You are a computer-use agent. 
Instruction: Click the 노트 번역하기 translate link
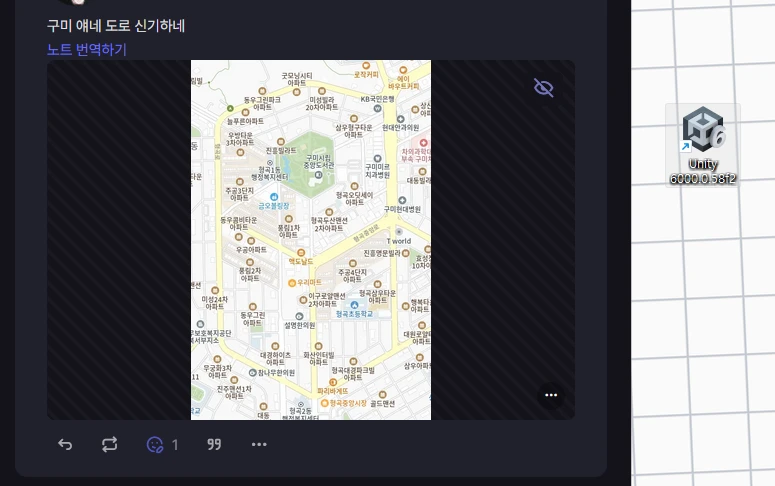click(x=87, y=49)
